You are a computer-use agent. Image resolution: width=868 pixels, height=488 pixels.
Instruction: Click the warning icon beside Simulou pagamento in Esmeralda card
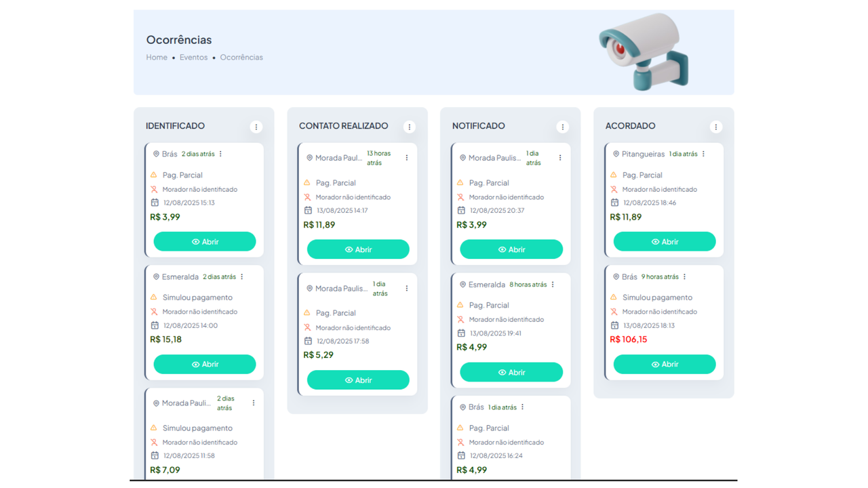tap(154, 298)
